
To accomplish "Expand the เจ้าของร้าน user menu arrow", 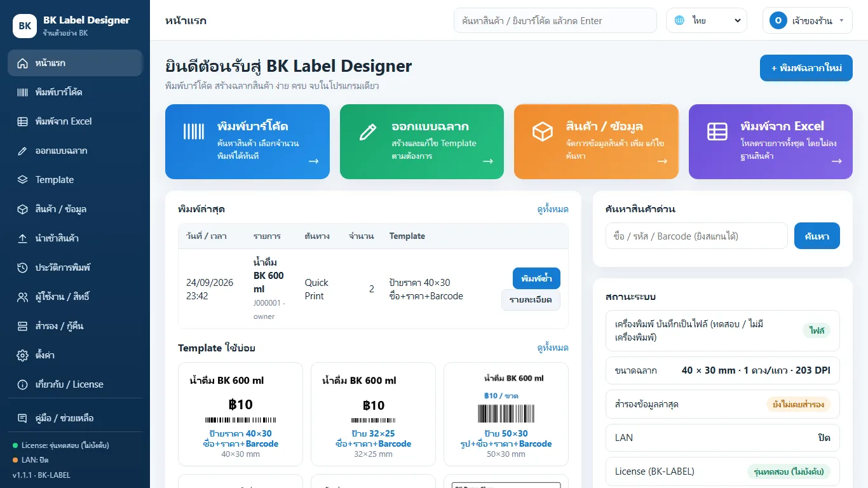I will 842,20.
